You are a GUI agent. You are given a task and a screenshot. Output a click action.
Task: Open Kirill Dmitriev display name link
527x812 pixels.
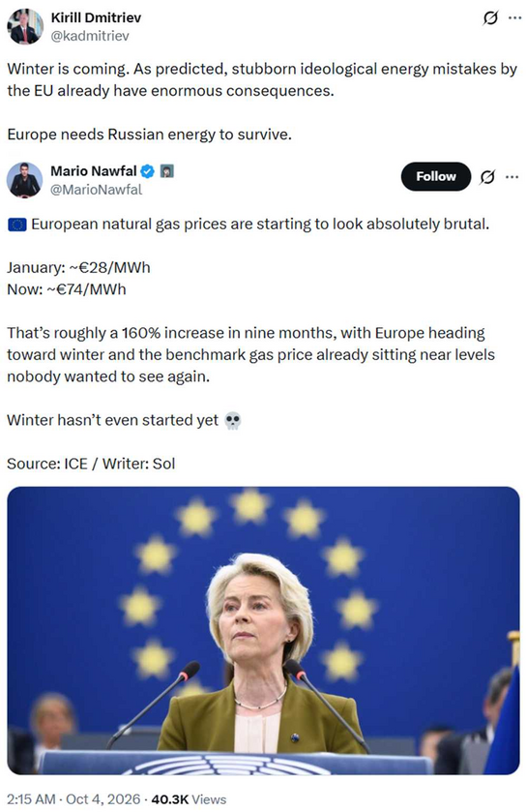[x=96, y=17]
